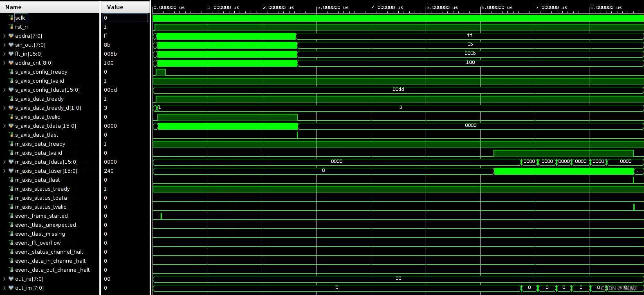Click the m_axis_data_tuser[15:0] bus icon
The image size is (644, 295).
point(11,171)
